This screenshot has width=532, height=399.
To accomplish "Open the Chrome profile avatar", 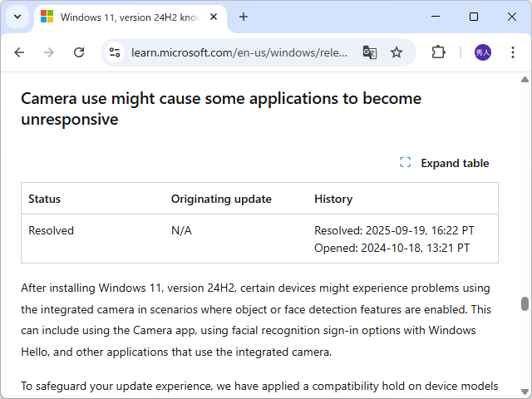I will (482, 52).
